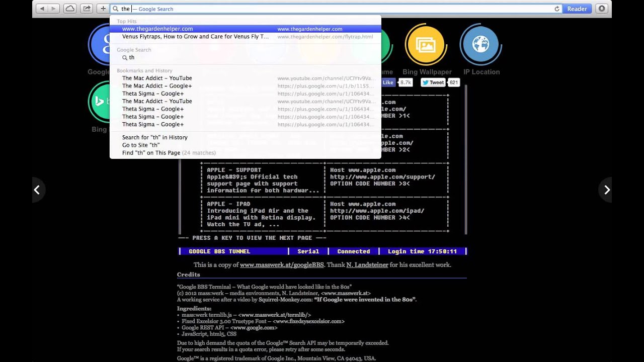Click OPTION CODE NUMBER >3< text
The height and width of the screenshot is (362, 644).
pyautogui.click(x=370, y=184)
